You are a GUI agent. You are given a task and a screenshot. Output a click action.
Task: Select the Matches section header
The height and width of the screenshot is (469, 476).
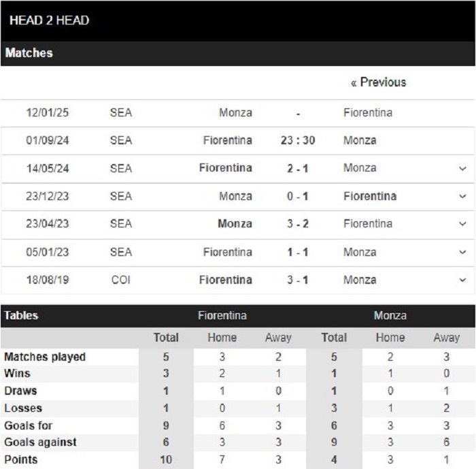(x=29, y=53)
